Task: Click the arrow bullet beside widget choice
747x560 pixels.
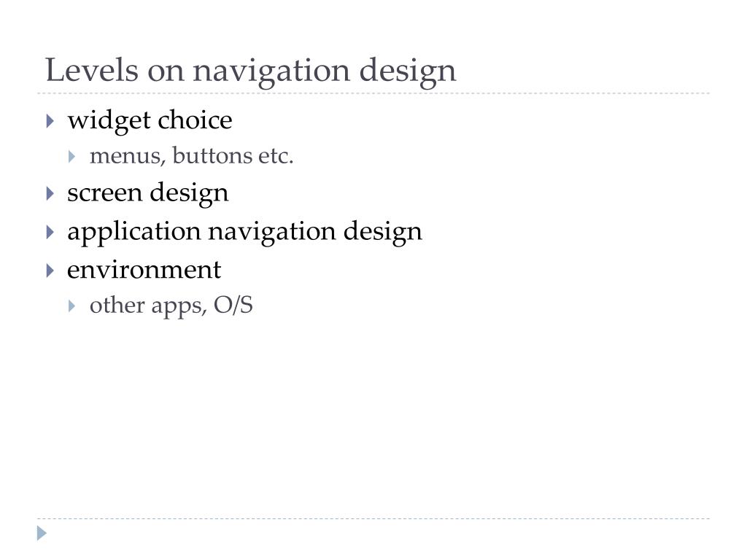Action: coord(50,121)
